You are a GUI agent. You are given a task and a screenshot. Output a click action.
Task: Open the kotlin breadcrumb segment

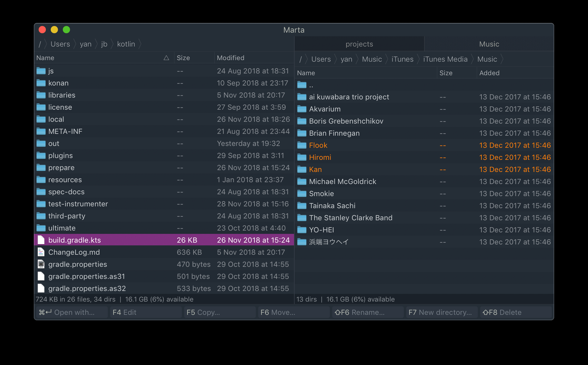126,44
